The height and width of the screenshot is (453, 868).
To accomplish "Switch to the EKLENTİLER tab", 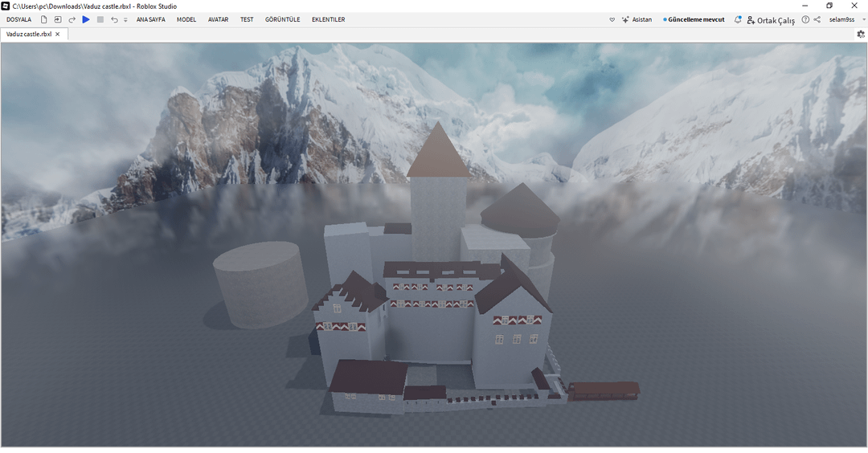I will pyautogui.click(x=328, y=19).
